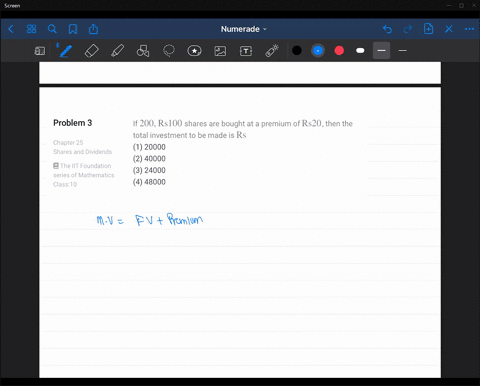Choose the black pen color
The width and height of the screenshot is (480, 386).
297,51
